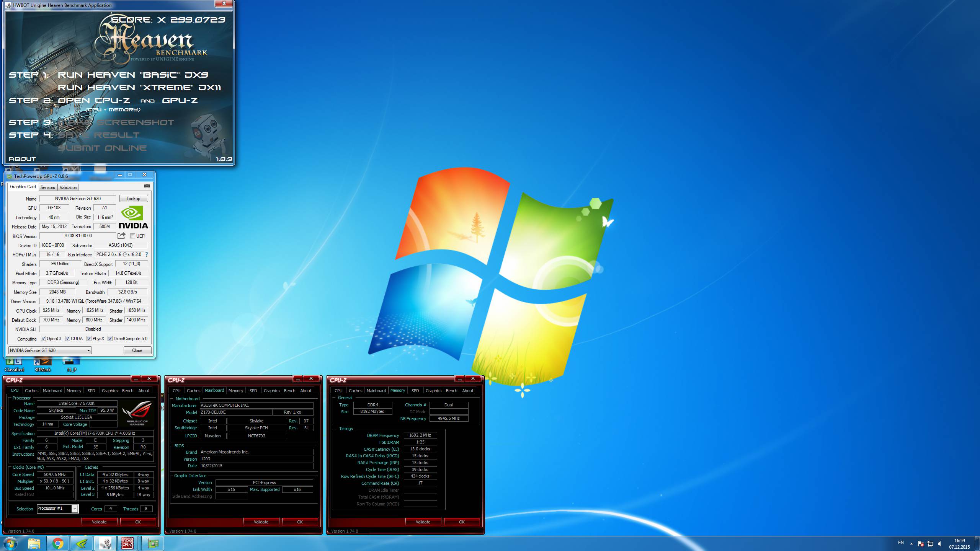Click About in the Heaven benchmark window
Viewport: 980px width, 551px height.
point(22,159)
